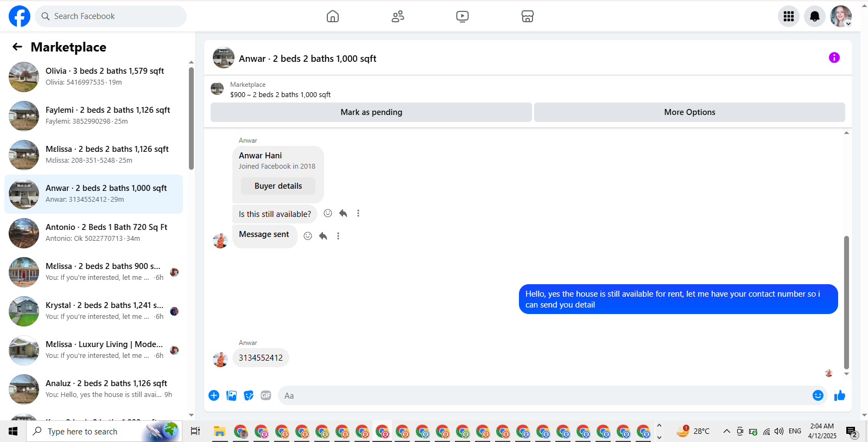Open the 28°C weather widget
868x442 pixels.
coord(693,431)
